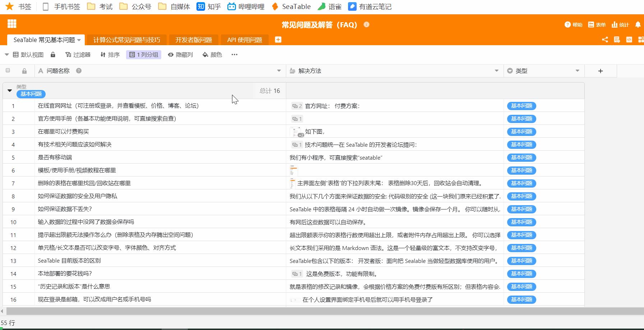Open the notification bell
This screenshot has height=330, width=644.
click(x=638, y=24)
